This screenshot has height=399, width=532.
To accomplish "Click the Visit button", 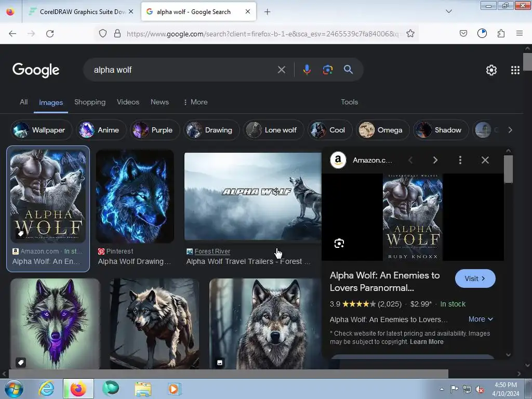I will pos(475,278).
